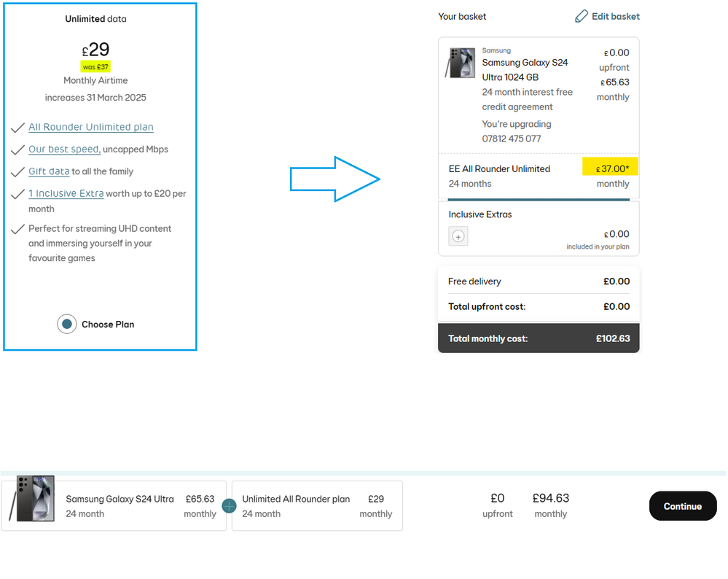Click the teal plus circle between bottom cards

[x=229, y=506]
